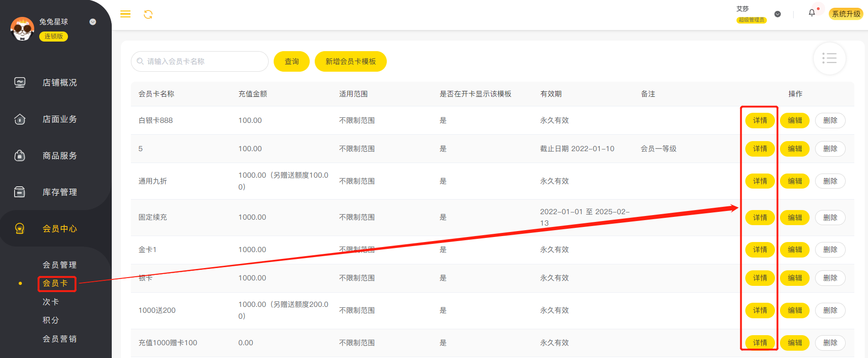Click the 固定续充 card name
The height and width of the screenshot is (358, 868).
pos(153,217)
